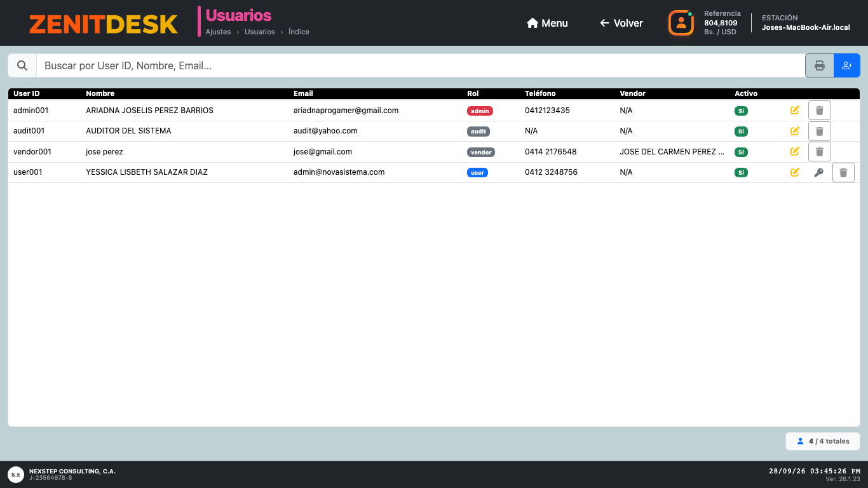Edit user vendor001

coord(794,152)
